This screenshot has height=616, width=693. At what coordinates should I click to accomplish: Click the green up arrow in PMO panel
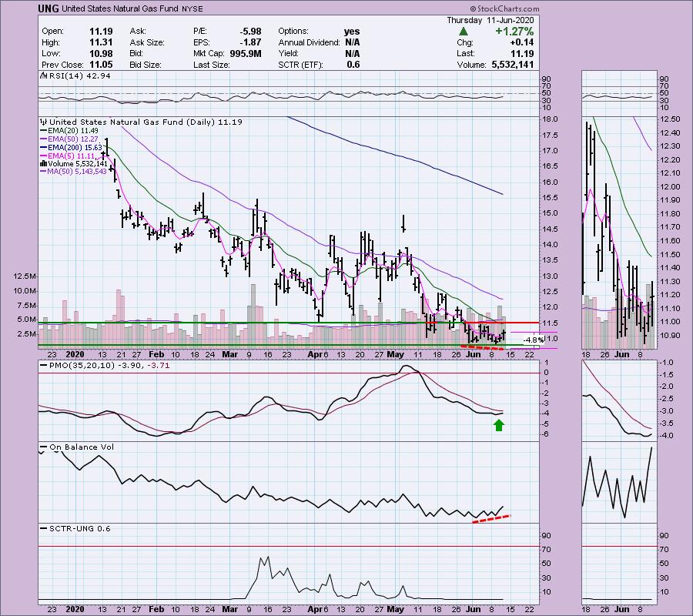click(498, 425)
